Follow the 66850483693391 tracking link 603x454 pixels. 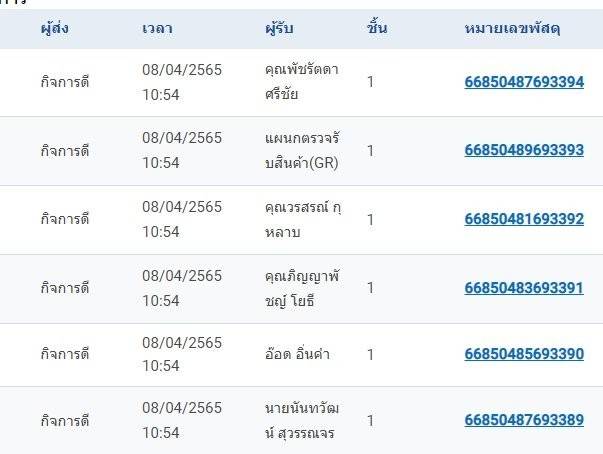click(524, 287)
